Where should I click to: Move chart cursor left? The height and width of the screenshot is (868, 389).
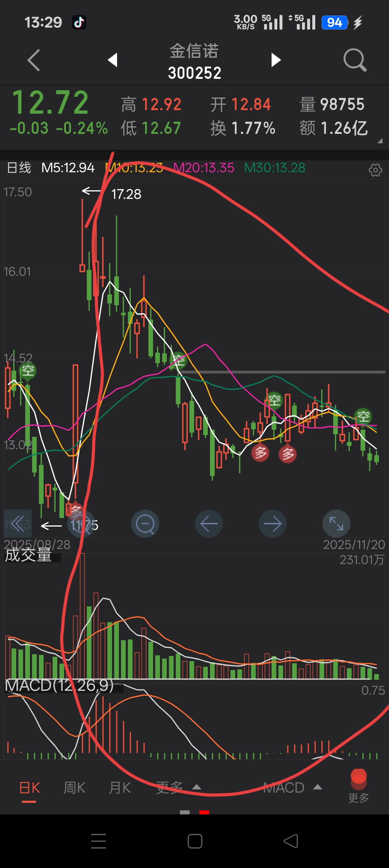pos(209,524)
